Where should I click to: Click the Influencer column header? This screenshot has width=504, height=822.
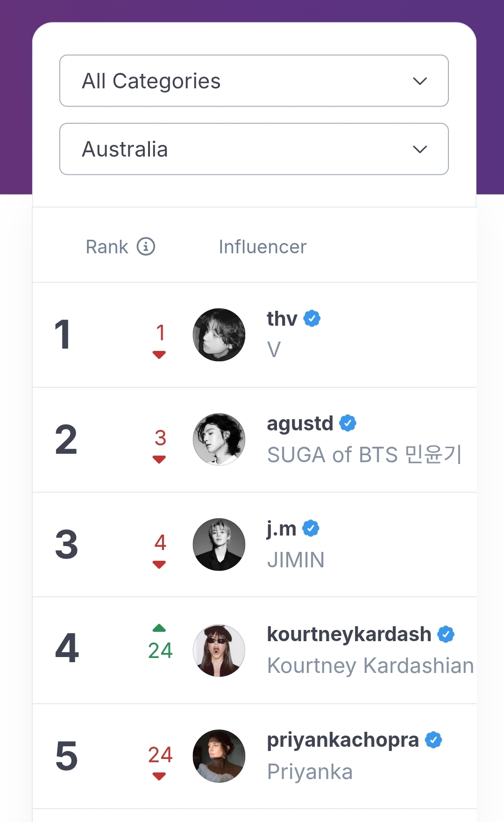click(263, 247)
